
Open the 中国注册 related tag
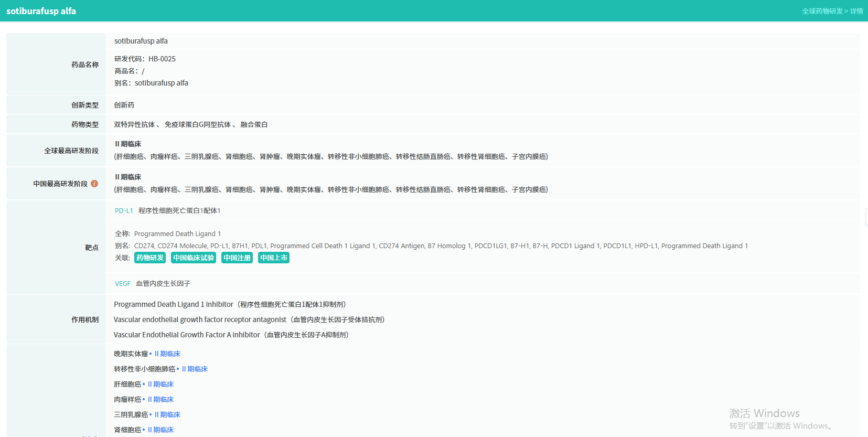tap(237, 258)
